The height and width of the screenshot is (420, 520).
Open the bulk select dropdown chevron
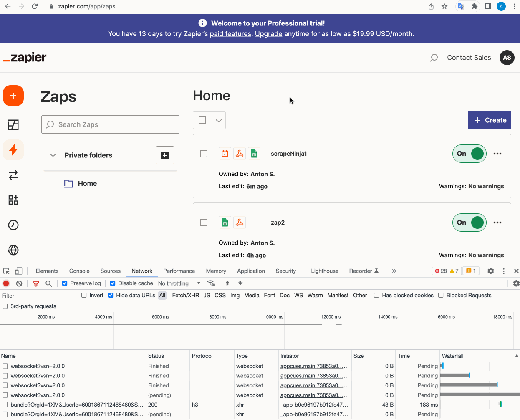219,120
